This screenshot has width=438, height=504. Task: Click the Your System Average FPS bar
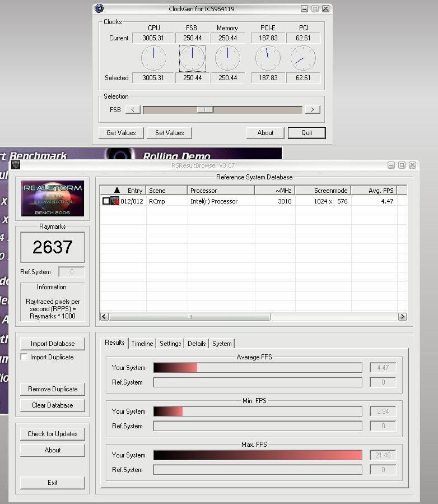(x=258, y=368)
